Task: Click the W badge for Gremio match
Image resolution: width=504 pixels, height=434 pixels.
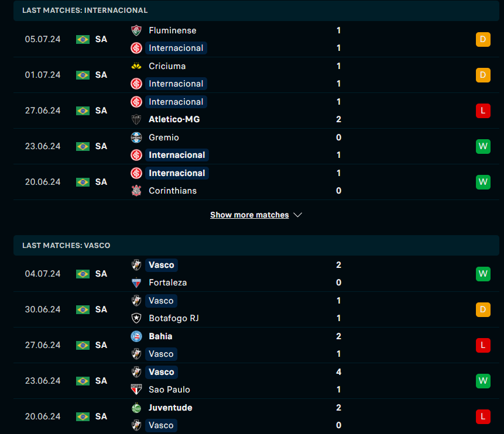Action: tap(483, 146)
